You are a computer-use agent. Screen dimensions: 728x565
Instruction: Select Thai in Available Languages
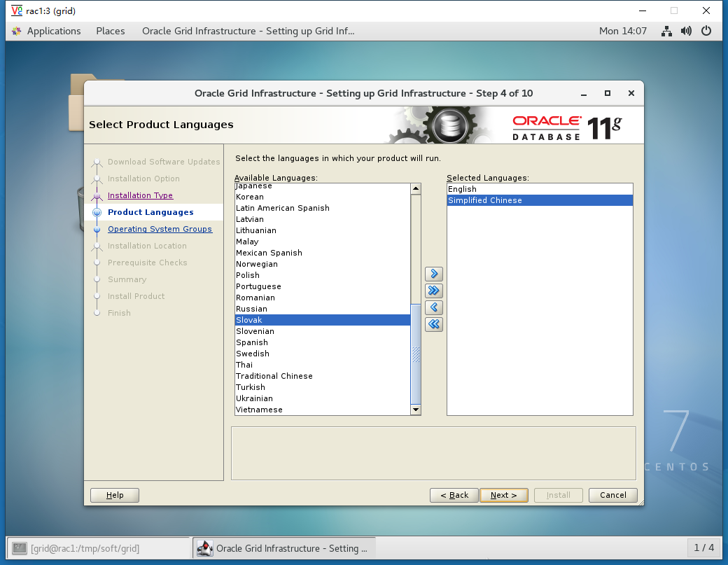[x=322, y=365]
